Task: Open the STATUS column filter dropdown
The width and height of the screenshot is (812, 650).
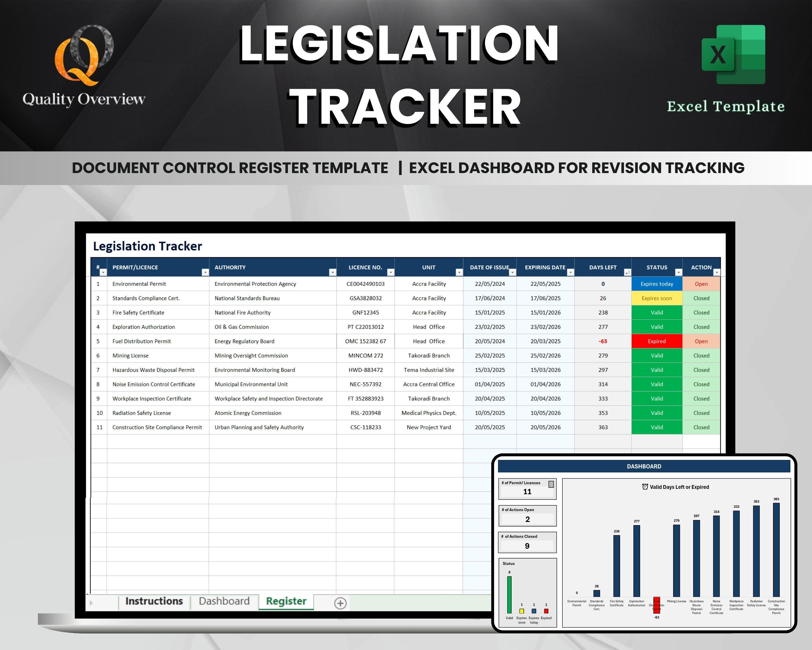Action: pyautogui.click(x=679, y=272)
